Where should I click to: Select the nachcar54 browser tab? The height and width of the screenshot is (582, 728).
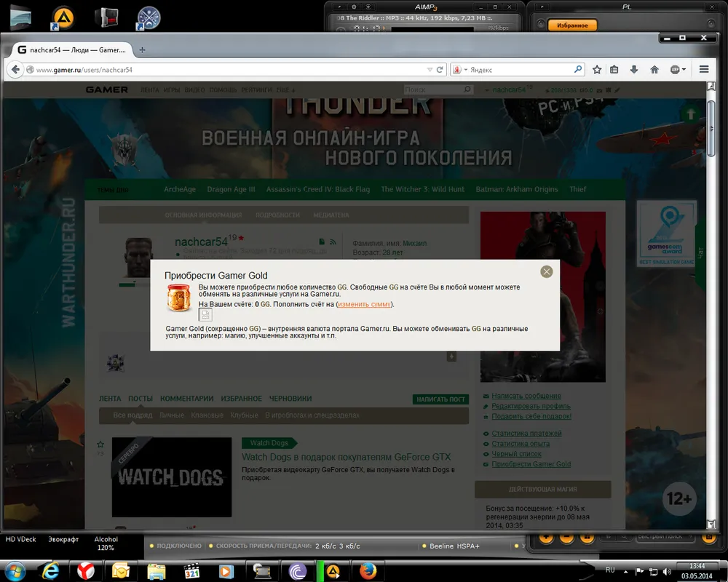(x=69, y=50)
